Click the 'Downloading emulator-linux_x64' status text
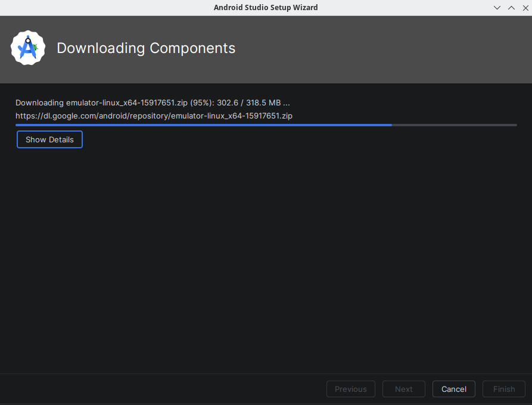This screenshot has width=532, height=405. (153, 103)
